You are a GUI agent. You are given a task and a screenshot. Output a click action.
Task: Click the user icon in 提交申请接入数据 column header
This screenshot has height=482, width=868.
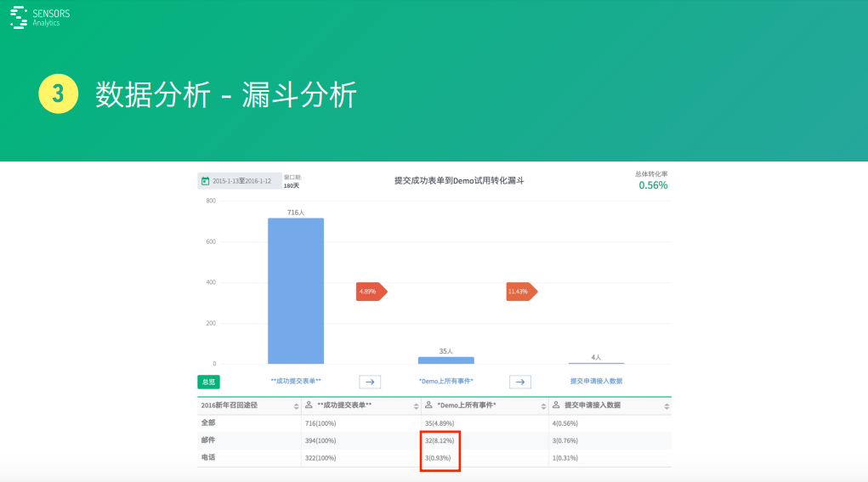556,406
